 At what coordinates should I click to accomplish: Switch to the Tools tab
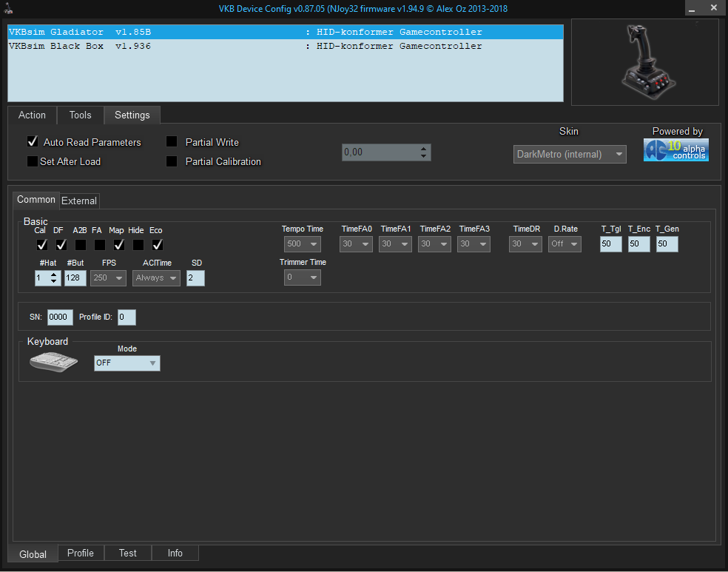pyautogui.click(x=80, y=115)
